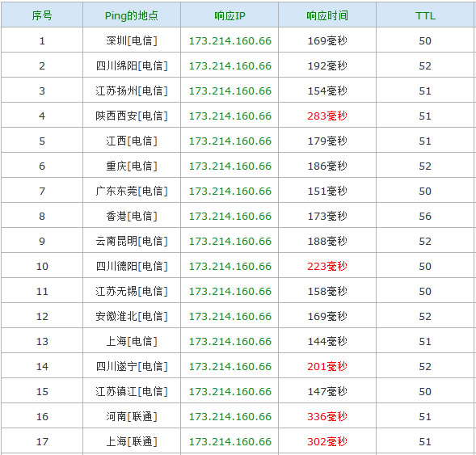The width and height of the screenshot is (476, 455).
Task: Click the 179毫秒 response time value
Action: point(327,141)
